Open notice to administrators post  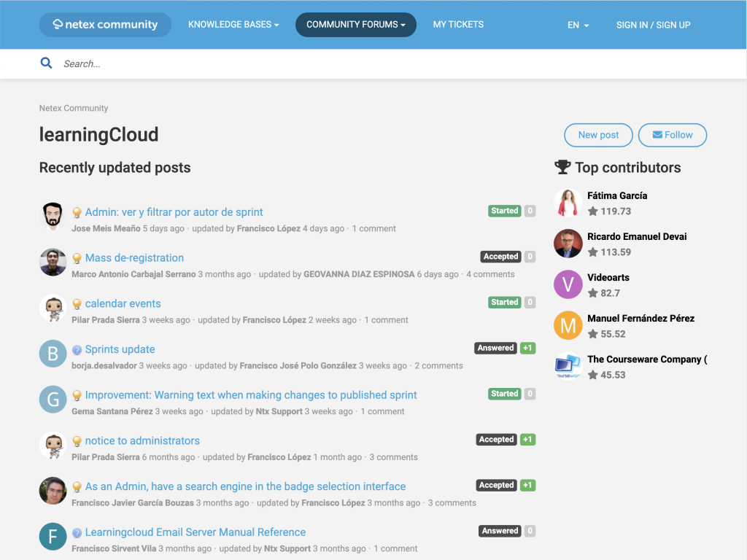click(142, 440)
